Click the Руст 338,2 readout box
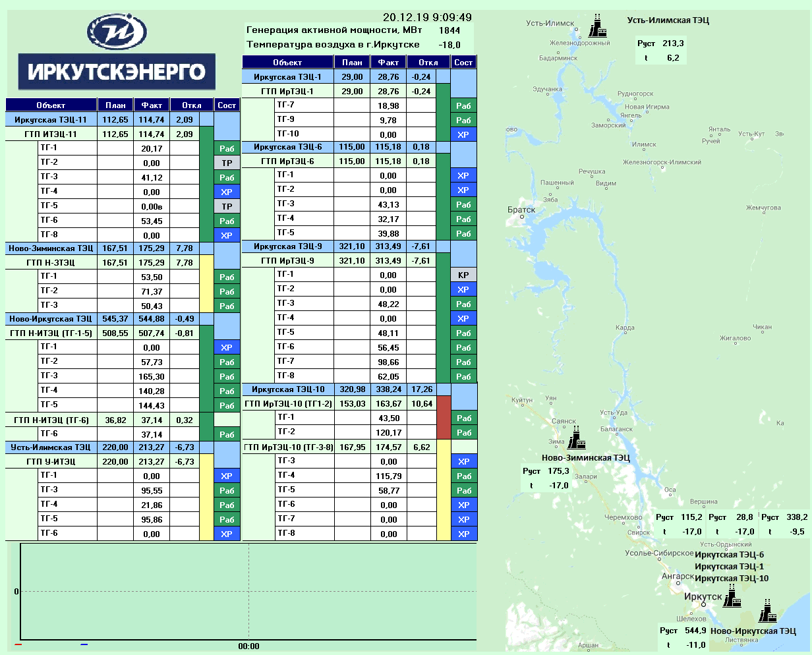This screenshot has height=655, width=812. [x=784, y=517]
